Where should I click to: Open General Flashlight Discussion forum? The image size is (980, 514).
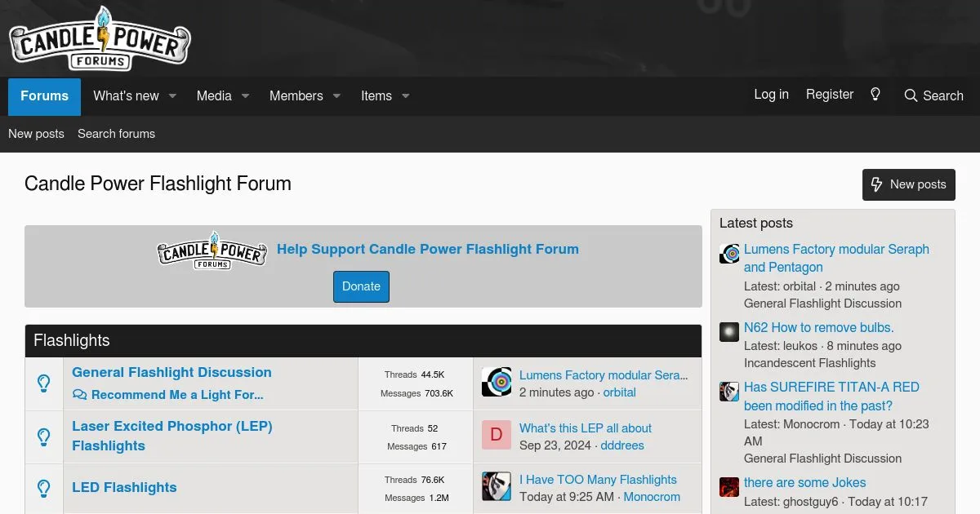click(171, 372)
